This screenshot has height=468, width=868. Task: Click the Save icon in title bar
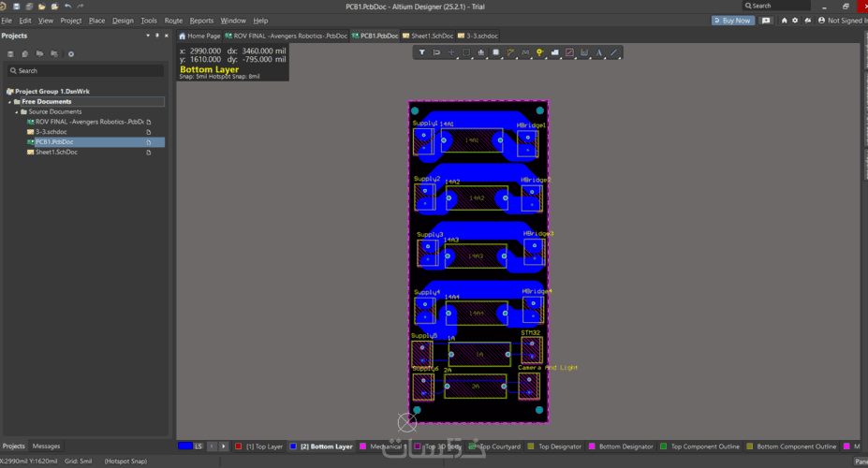[x=17, y=7]
